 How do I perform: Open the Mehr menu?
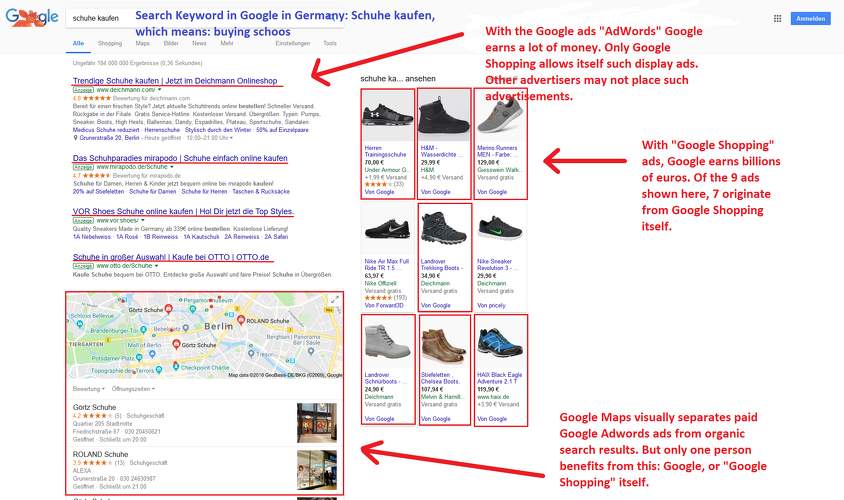tap(227, 43)
